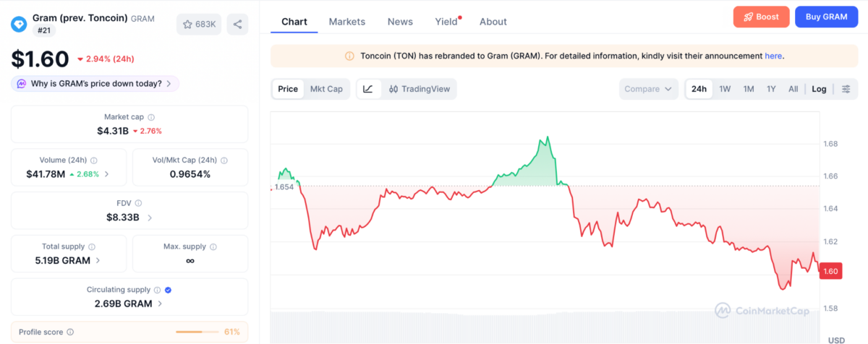The image size is (868, 344).
Task: Click the $4.31B market cap value
Action: [x=113, y=131]
